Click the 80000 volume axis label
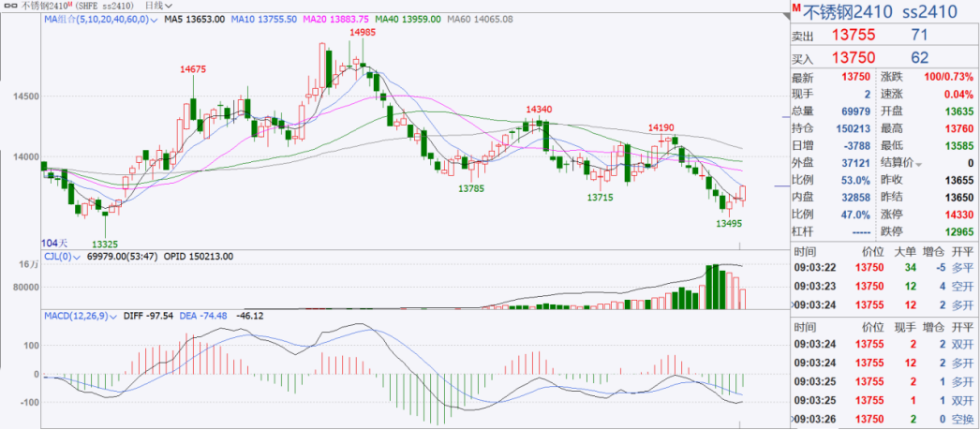980x430 pixels. click(x=24, y=287)
